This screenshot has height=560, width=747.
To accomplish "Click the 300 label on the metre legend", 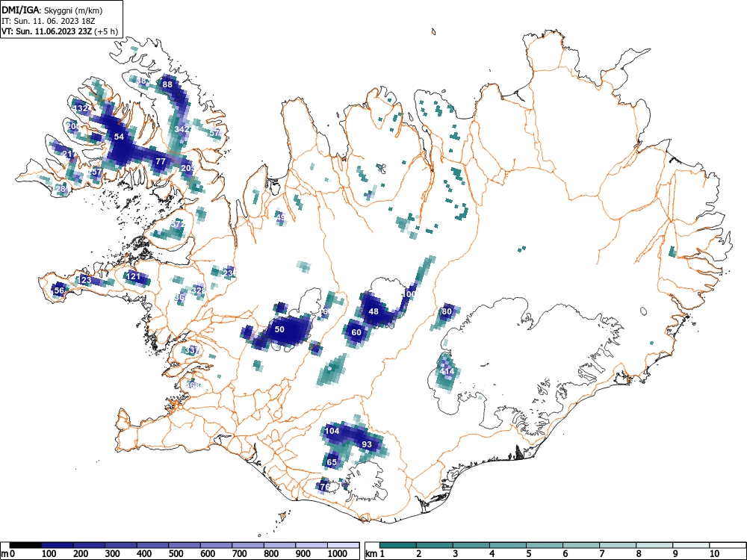I will coord(113,554).
